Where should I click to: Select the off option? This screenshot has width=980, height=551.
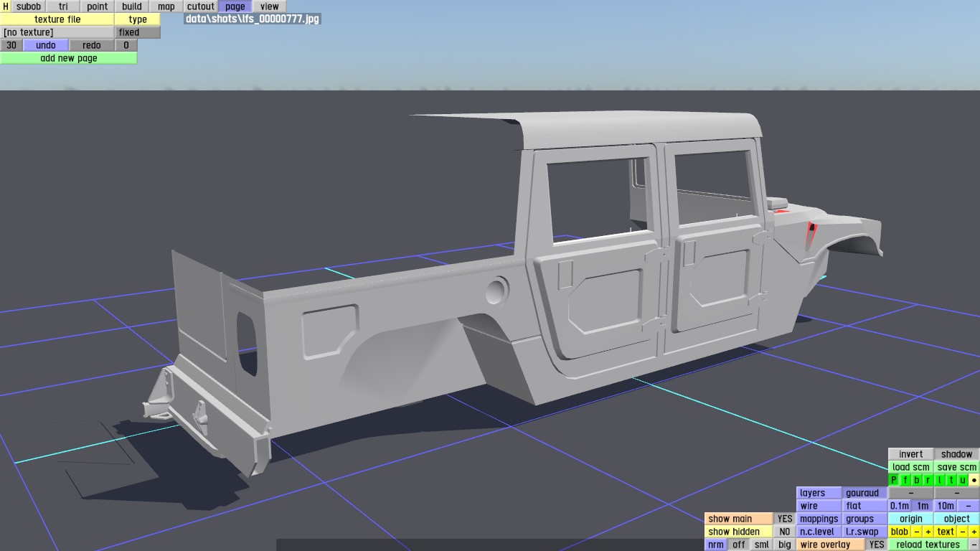(x=739, y=545)
